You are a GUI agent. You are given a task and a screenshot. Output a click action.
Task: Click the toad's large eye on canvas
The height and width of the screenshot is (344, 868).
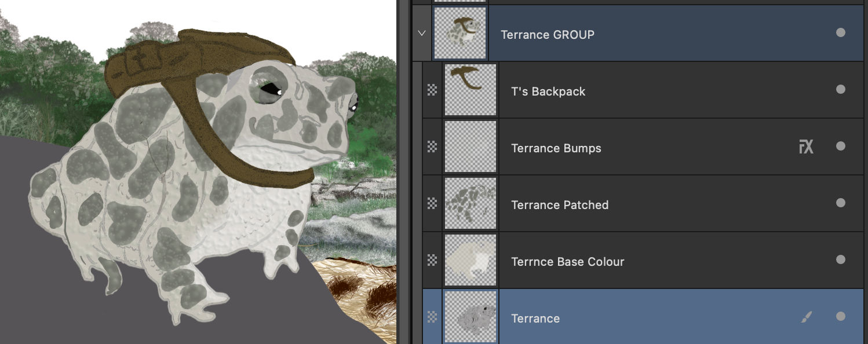[x=268, y=88]
